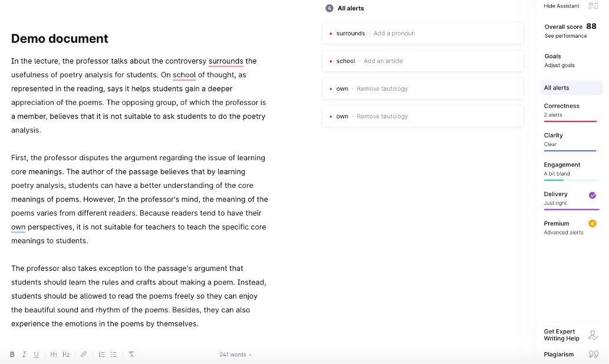This screenshot has height=364, width=609.
Task: Create a bulleted list
Action: coord(113,355)
